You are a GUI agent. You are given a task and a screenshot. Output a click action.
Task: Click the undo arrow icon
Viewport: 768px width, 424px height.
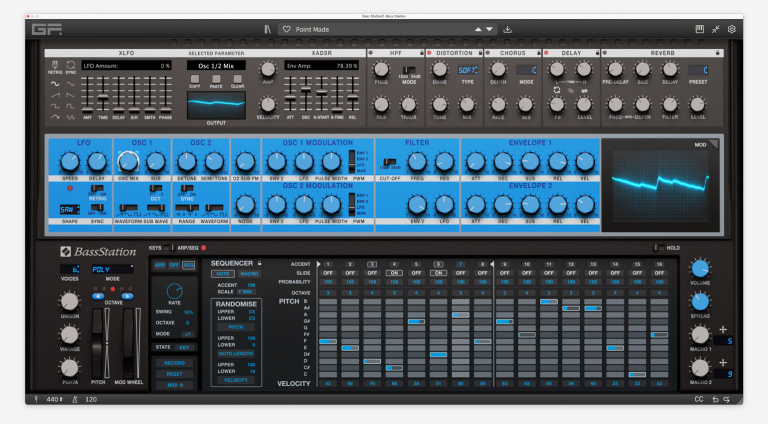point(716,400)
